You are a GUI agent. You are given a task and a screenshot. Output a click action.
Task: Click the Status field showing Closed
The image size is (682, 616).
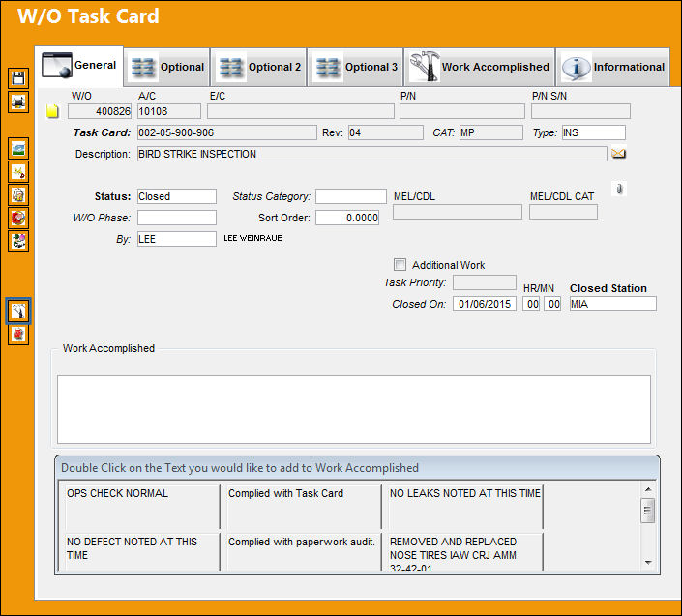tap(177, 196)
